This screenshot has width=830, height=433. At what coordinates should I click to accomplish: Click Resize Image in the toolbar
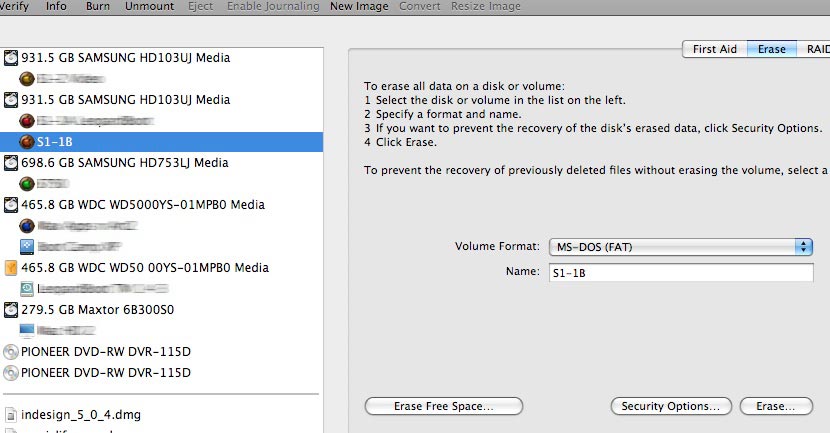[485, 6]
